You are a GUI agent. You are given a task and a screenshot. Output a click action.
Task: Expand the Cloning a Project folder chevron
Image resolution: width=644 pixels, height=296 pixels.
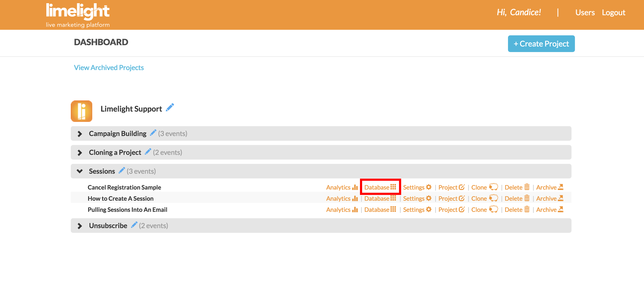point(80,152)
